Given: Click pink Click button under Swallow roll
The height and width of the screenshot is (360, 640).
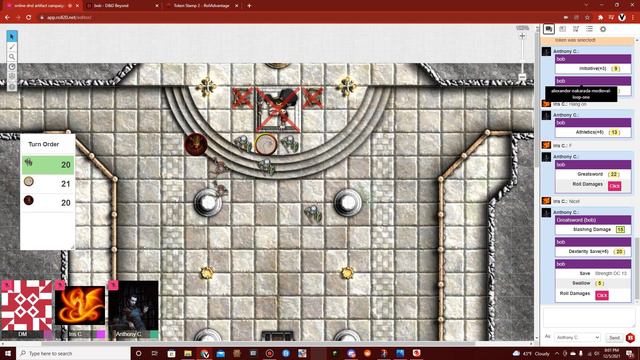Looking at the screenshot, I should (602, 296).
